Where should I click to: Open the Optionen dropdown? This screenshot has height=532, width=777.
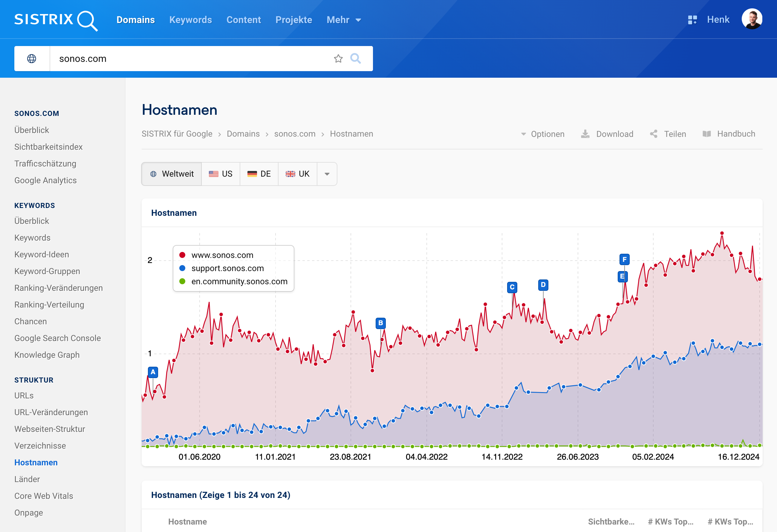543,134
